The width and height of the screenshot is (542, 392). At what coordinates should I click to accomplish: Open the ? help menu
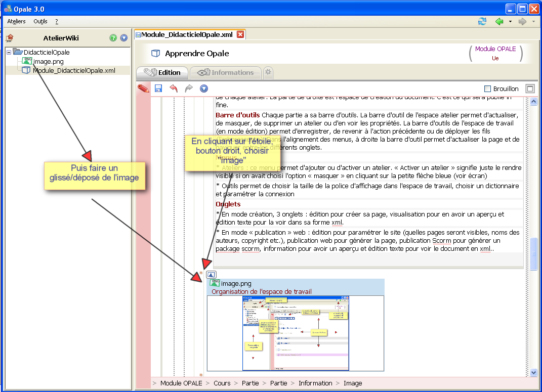(x=57, y=21)
